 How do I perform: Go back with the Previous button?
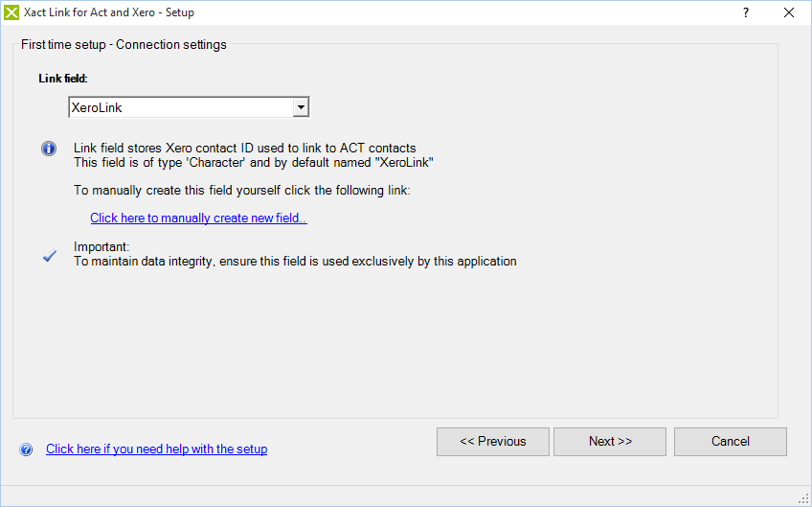pos(492,442)
